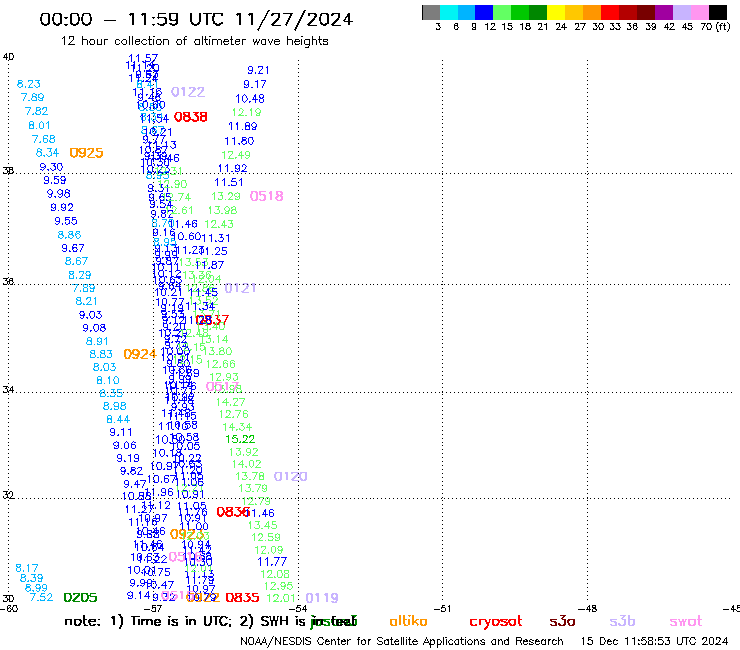Select the black legend color swatch
The height and width of the screenshot is (650, 740).
717,12
